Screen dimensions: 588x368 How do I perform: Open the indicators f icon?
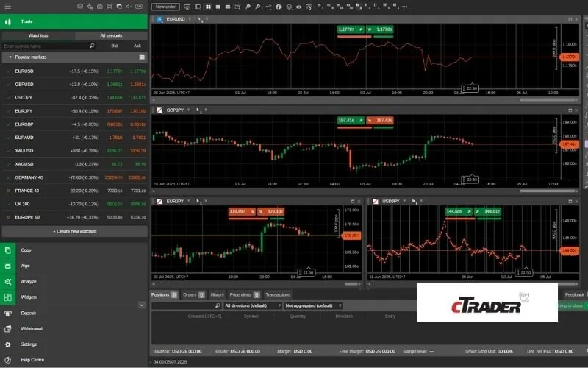[x=279, y=7]
